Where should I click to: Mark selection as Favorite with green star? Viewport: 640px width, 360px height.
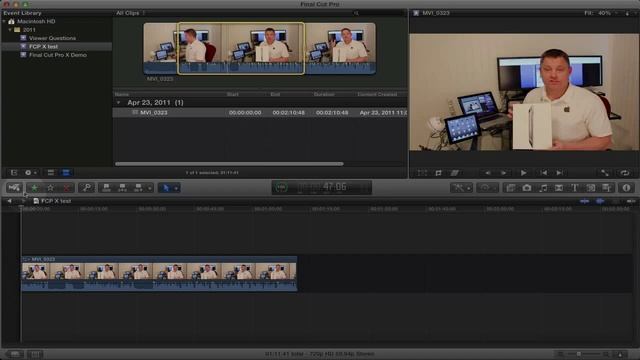pos(34,188)
